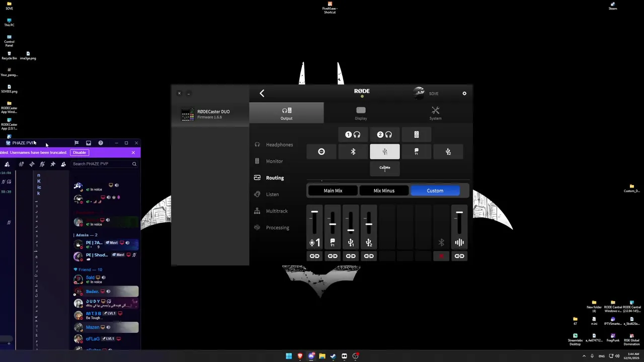Select the CallMe 1 output
The height and width of the screenshot is (362, 644).
385,168
